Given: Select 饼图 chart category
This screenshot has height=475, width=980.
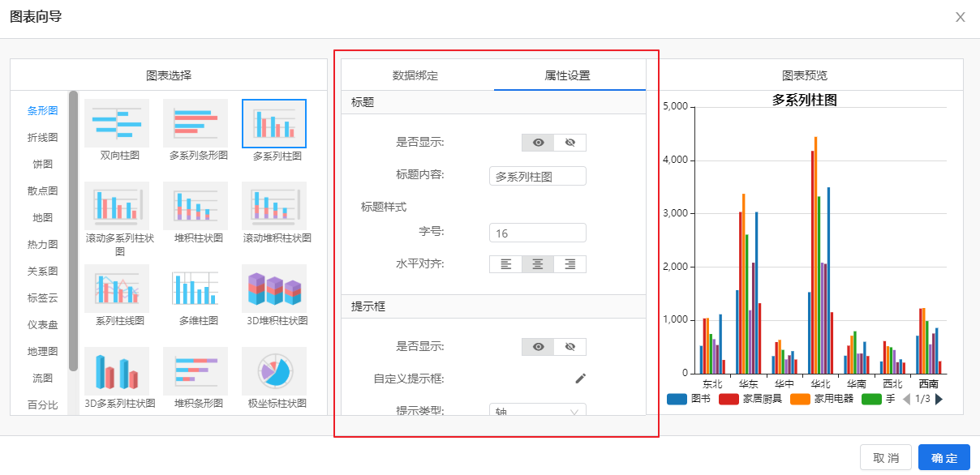Looking at the screenshot, I should point(42,164).
